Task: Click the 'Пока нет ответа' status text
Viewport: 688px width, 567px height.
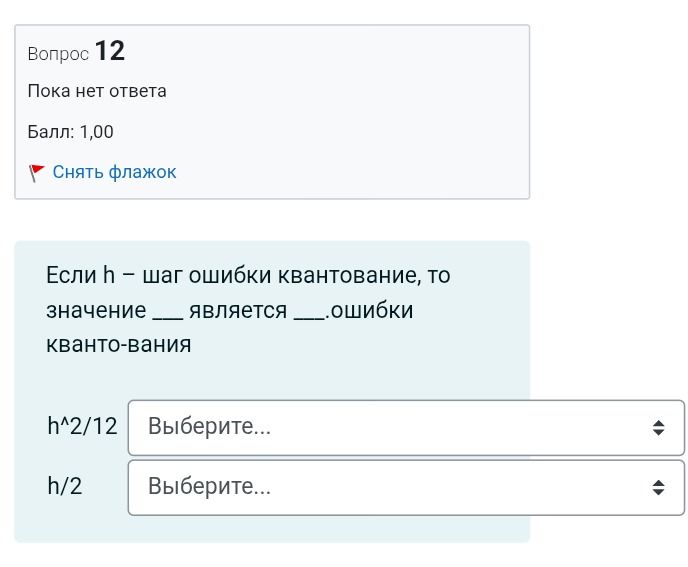Action: coord(97,91)
